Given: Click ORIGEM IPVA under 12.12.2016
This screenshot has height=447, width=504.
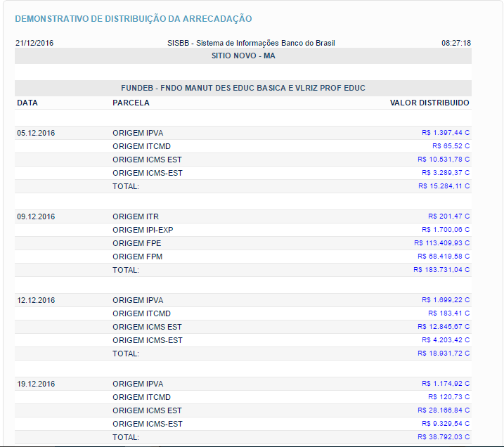Looking at the screenshot, I should pyautogui.click(x=138, y=300).
